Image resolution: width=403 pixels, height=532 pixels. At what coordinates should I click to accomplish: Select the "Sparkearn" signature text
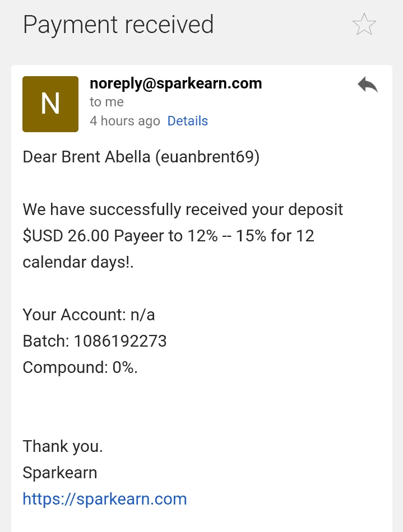coord(60,473)
